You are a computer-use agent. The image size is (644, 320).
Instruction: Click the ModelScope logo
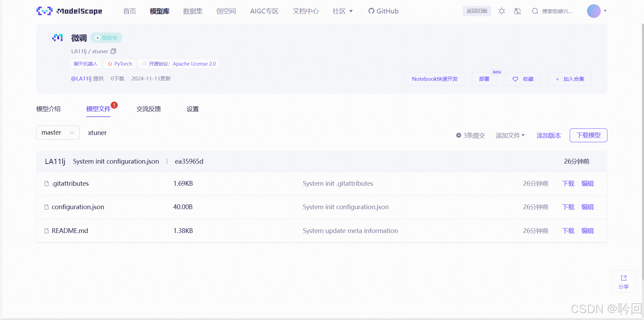69,11
